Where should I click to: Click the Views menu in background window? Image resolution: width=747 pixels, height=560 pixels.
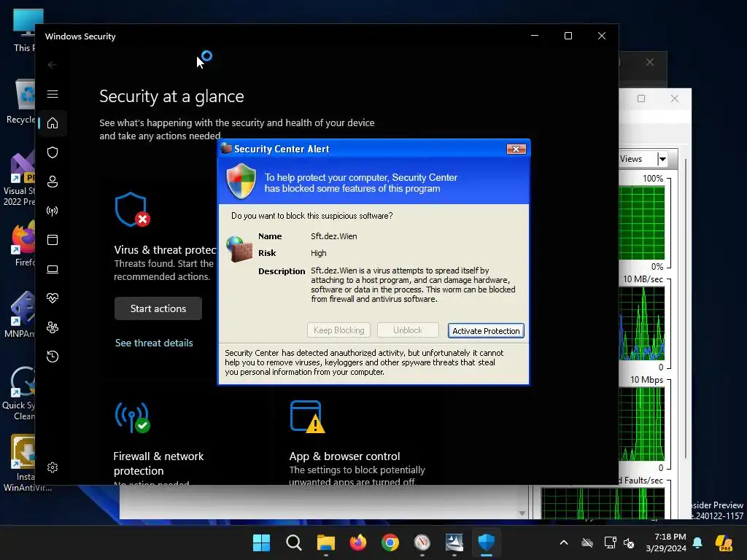pyautogui.click(x=631, y=159)
